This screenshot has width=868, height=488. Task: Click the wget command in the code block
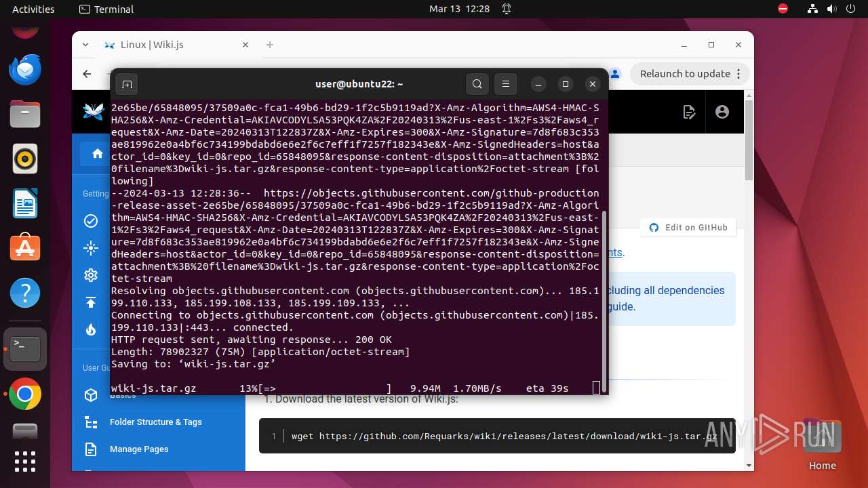505,436
